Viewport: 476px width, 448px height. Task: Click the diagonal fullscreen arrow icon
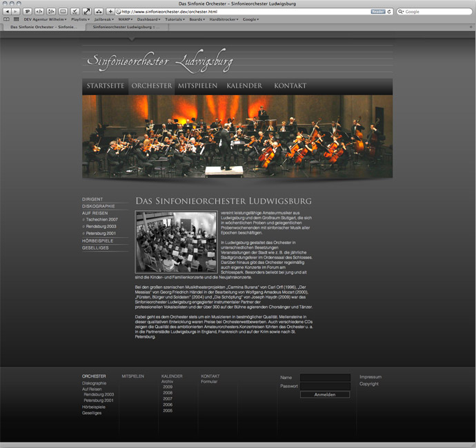point(87,12)
